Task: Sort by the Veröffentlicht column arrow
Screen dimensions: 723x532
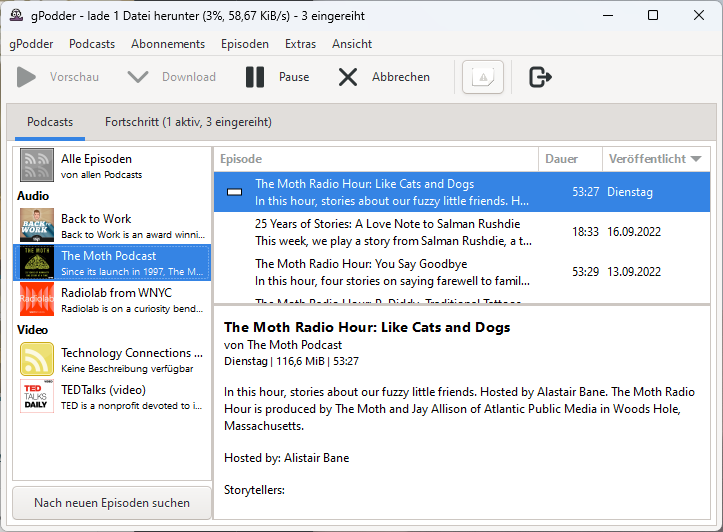Action: click(696, 159)
